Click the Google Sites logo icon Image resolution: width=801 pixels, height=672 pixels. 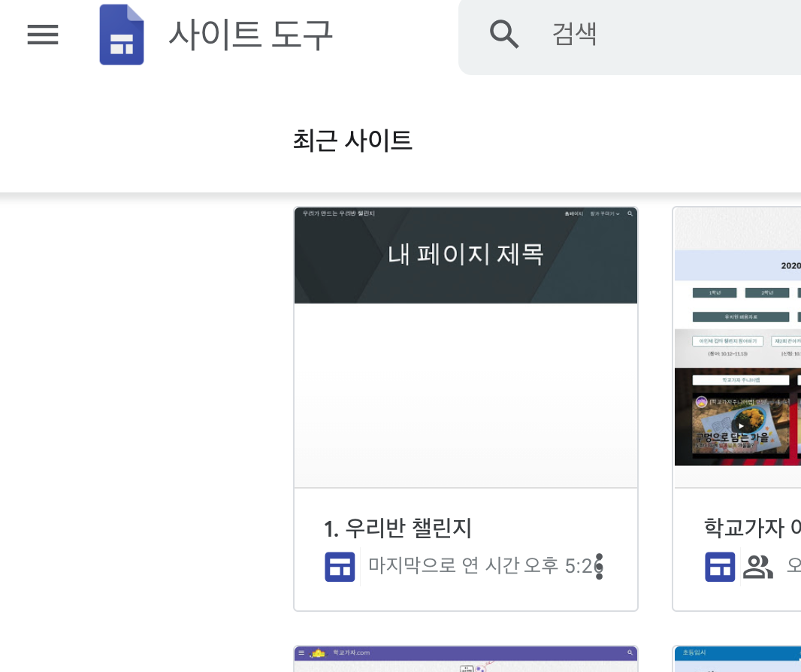tap(122, 35)
